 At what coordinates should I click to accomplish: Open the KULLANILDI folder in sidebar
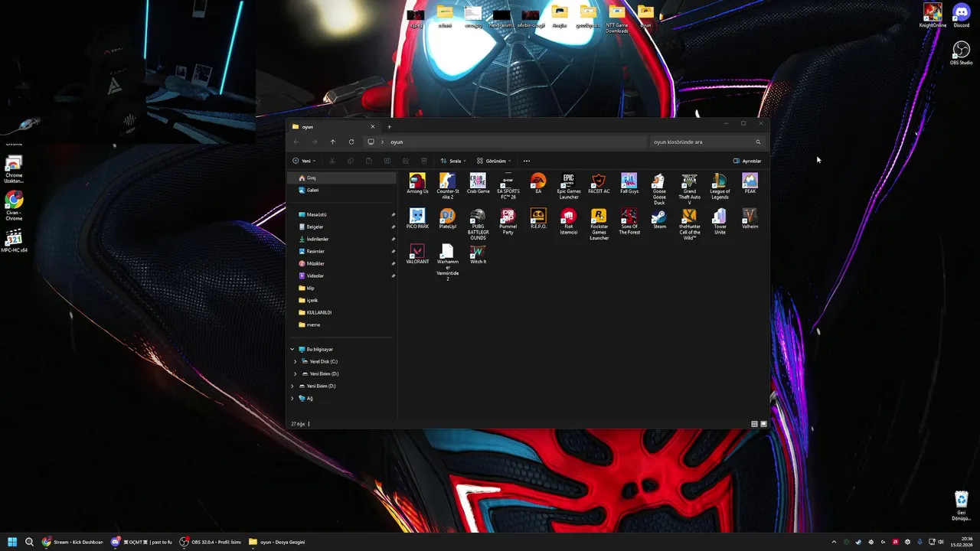(341, 312)
